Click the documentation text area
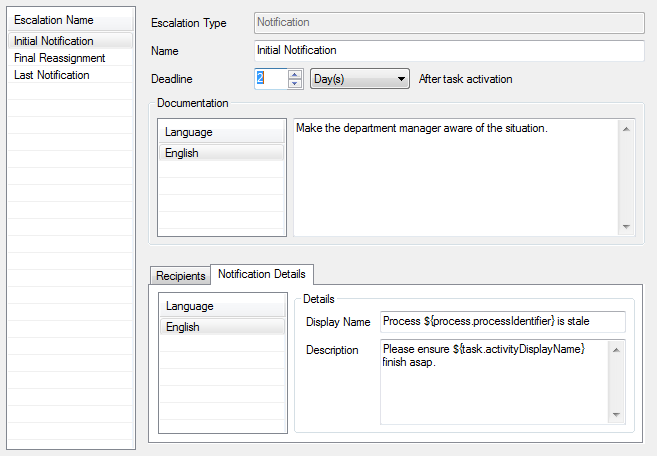Screen dimensions: 657x456 tap(455, 177)
